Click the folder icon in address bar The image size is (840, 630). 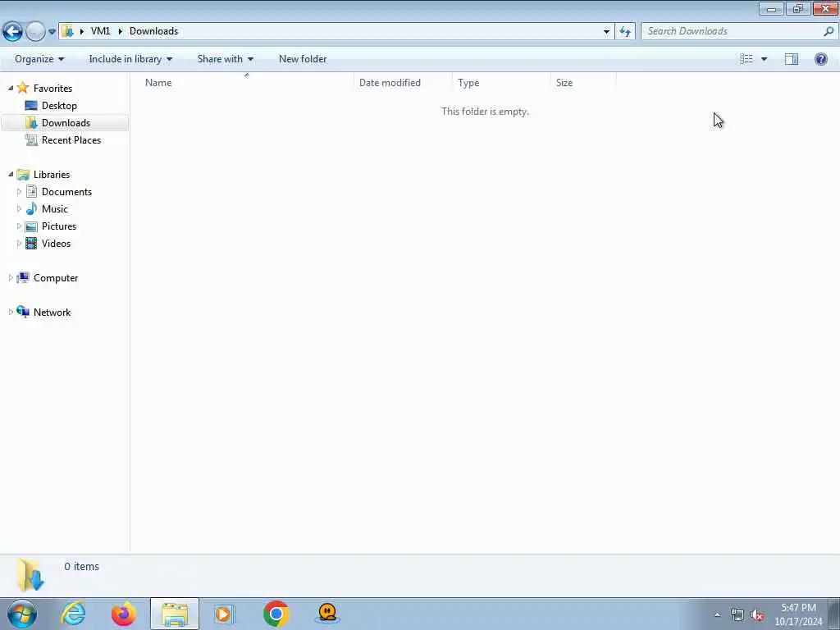point(67,31)
